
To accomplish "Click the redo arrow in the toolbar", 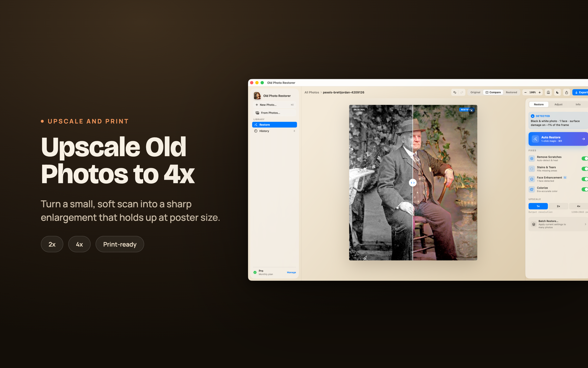I will coord(462,92).
